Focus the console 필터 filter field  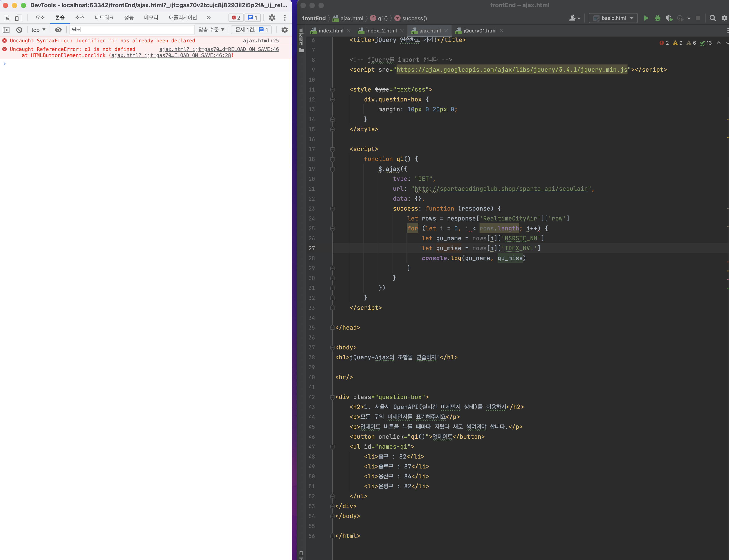[x=132, y=30]
